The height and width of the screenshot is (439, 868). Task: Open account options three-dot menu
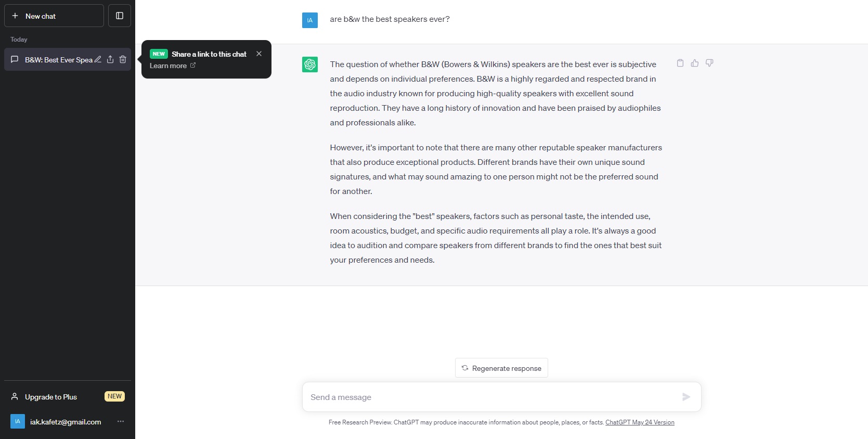121,421
